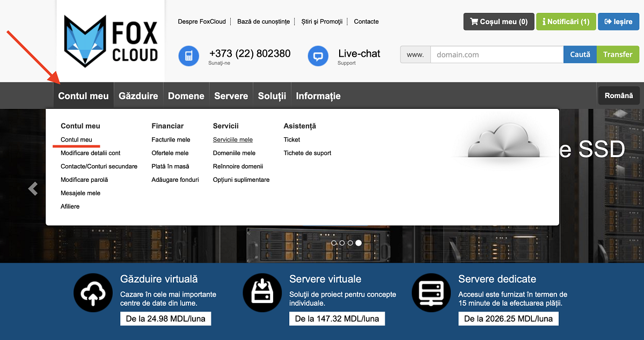Image resolution: width=644 pixels, height=340 pixels.
Task: Open the Română language dropdown
Action: pos(618,95)
